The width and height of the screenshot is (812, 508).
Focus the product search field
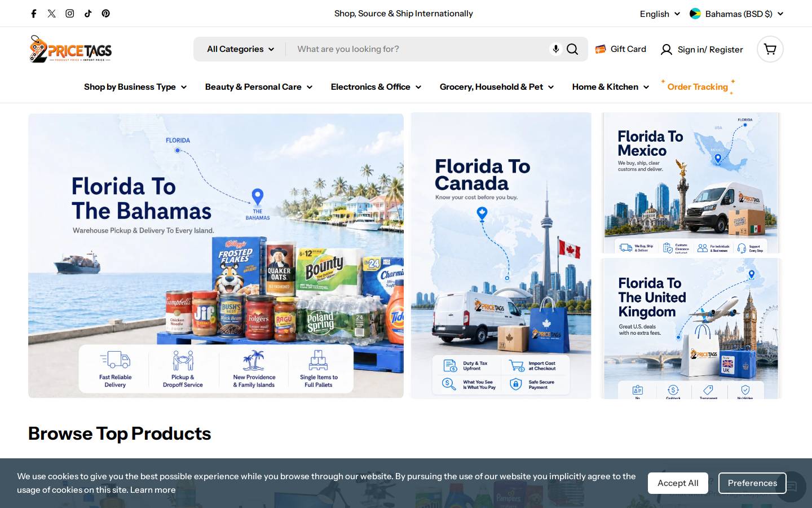420,49
